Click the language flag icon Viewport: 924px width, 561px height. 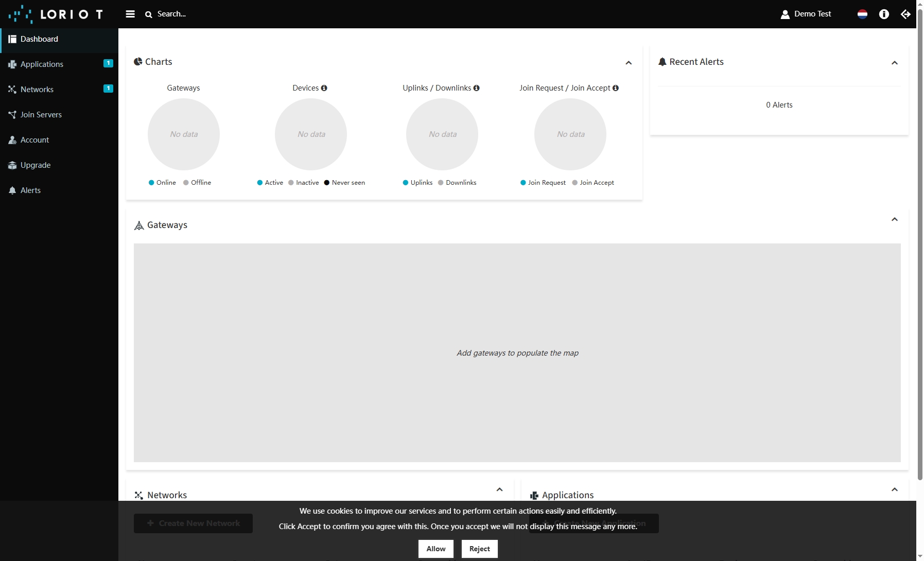click(862, 14)
